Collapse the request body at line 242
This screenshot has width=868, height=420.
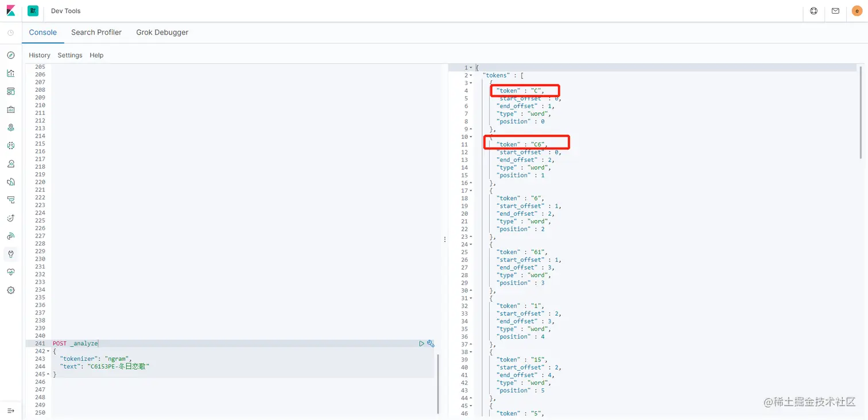48,351
